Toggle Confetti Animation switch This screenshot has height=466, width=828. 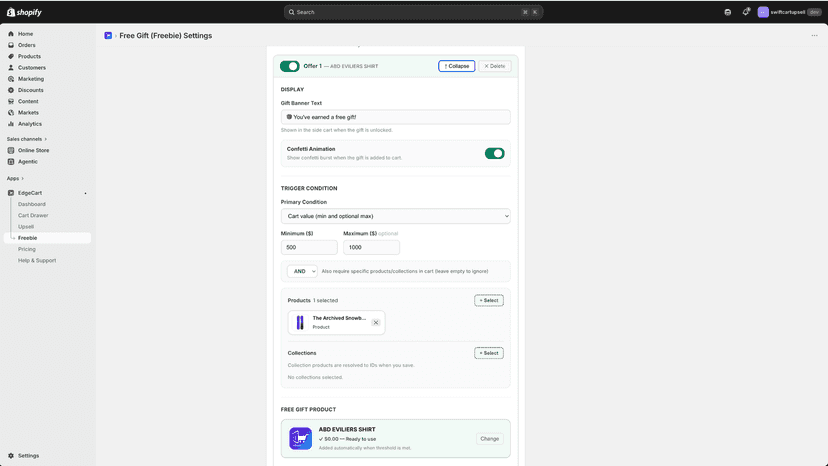pyautogui.click(x=494, y=153)
